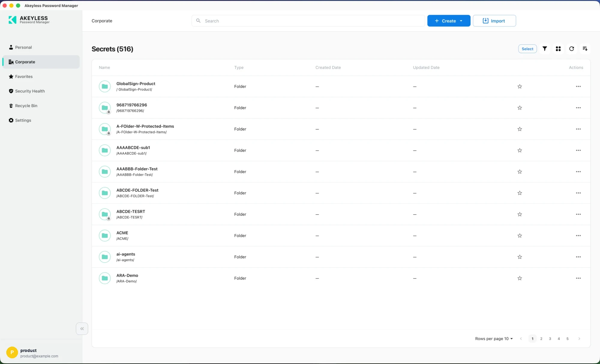
Task: Favorite the AAAABCDE-sub1 folder star
Action: click(x=520, y=150)
